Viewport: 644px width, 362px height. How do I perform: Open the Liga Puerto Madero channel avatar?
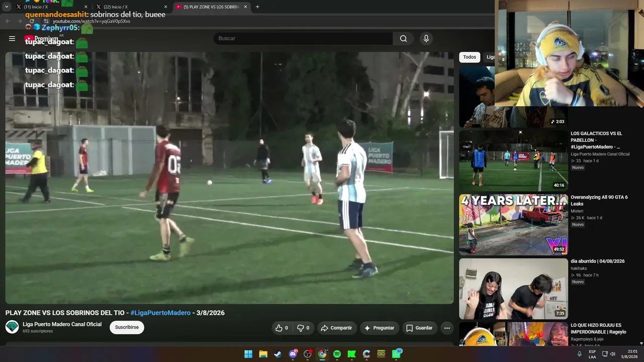pos(12,327)
